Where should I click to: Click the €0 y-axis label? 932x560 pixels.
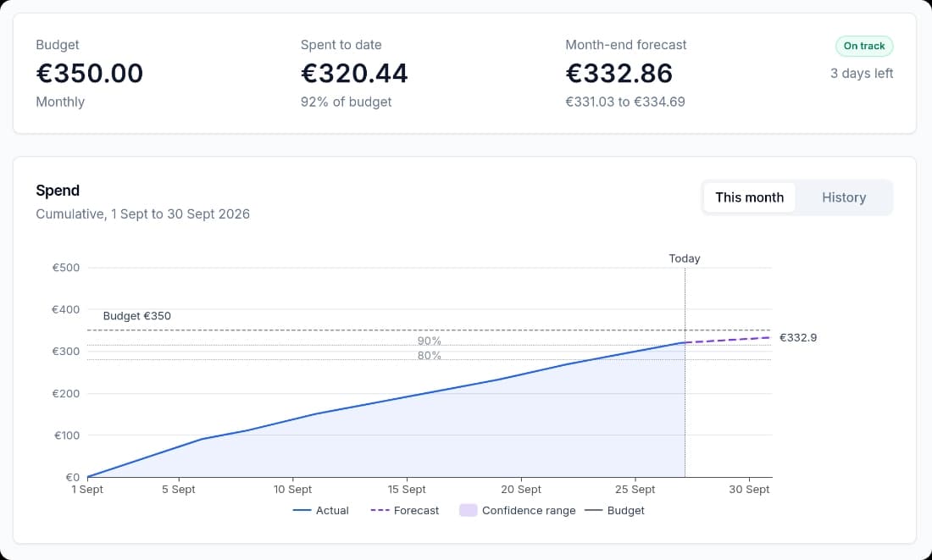[x=73, y=477]
